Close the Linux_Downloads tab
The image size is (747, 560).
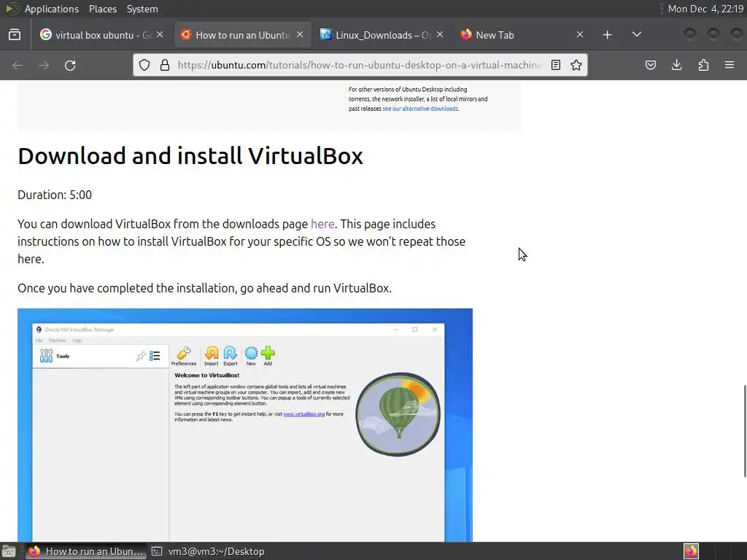[440, 34]
